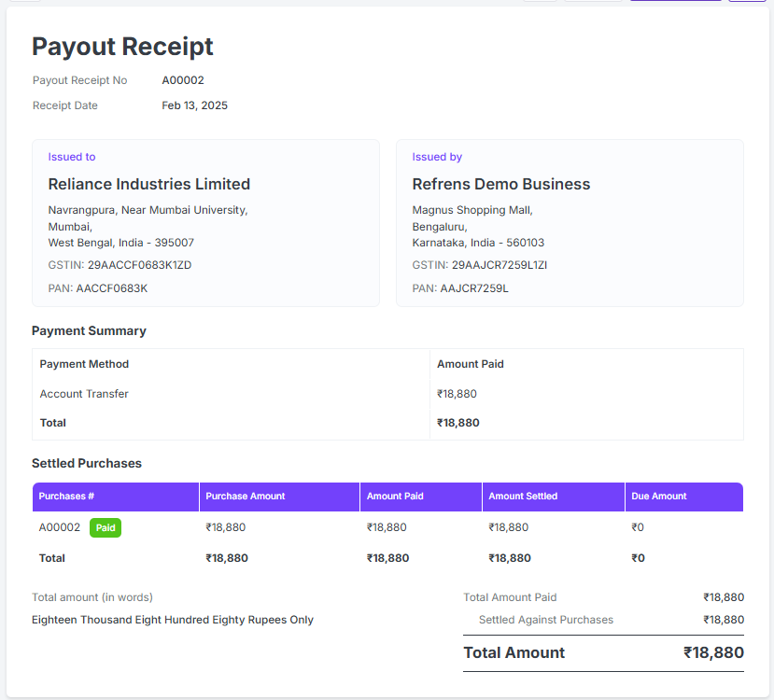Click Magnus Shopping Mall address line
Screen dimensions: 774x700
472,210
